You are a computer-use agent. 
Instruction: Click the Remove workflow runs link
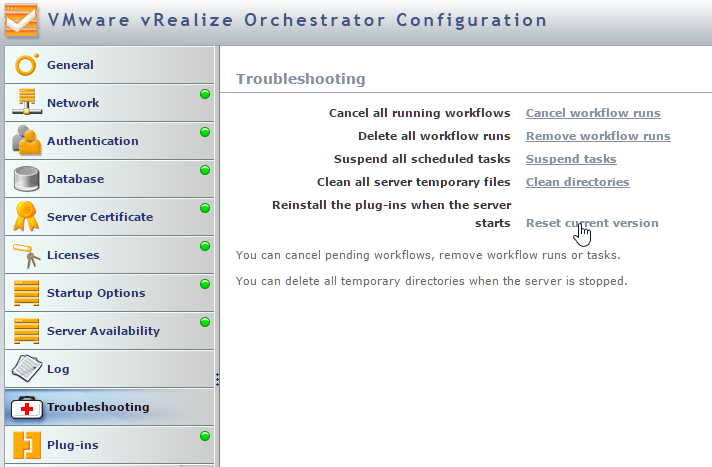(x=598, y=136)
